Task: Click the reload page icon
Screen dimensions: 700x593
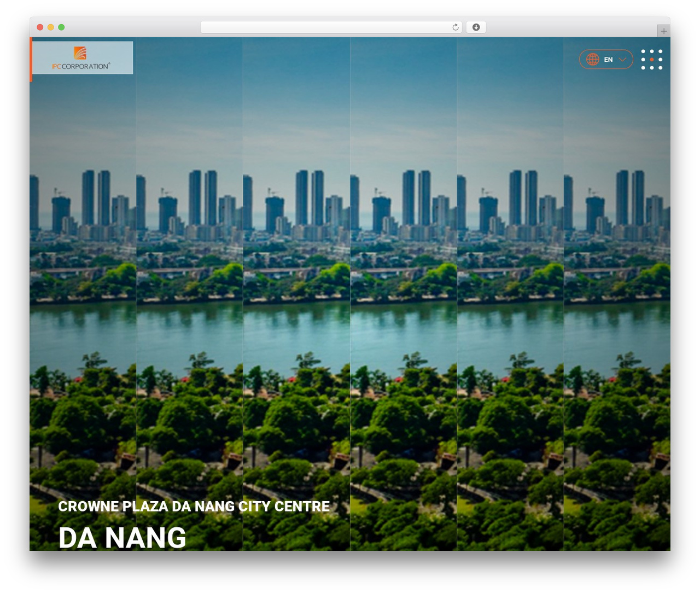Action: 455,27
